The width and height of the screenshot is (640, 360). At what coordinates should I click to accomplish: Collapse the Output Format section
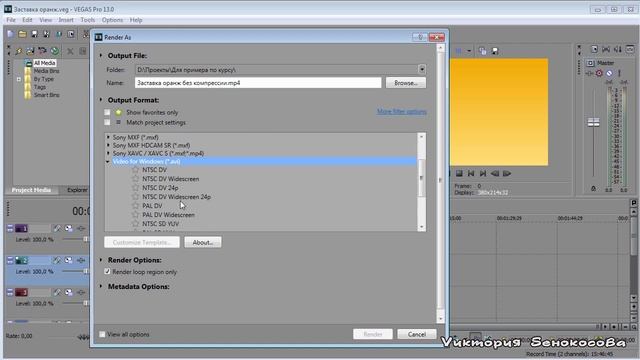click(101, 100)
